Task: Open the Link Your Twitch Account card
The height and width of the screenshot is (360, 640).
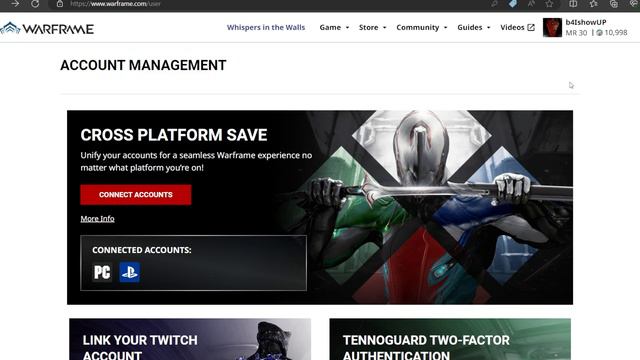Action: (190, 339)
